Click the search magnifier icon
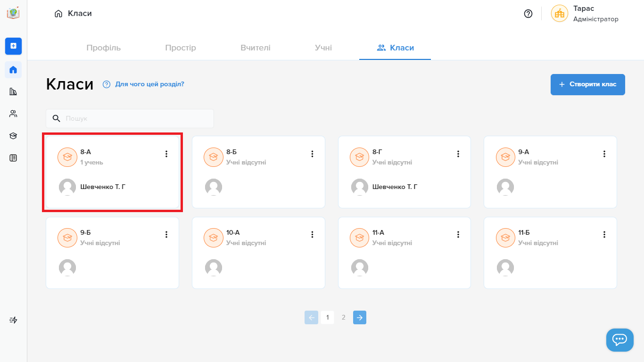The image size is (644, 362). (56, 118)
